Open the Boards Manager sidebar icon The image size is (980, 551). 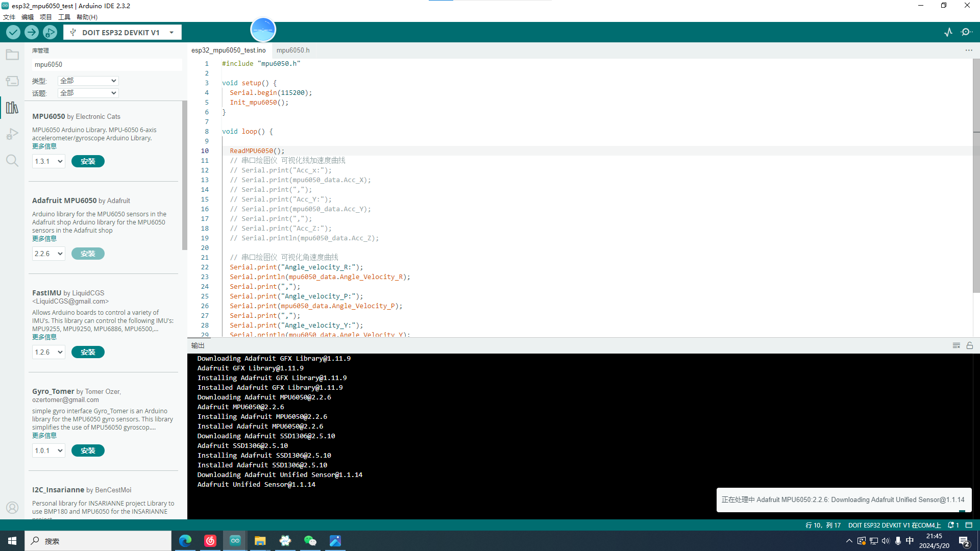[x=12, y=81]
